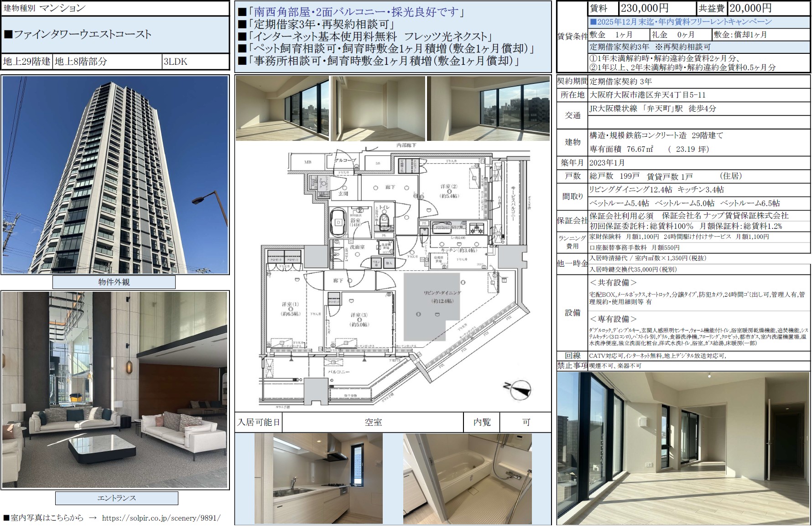Click the north compass icon on floor plan
The width and height of the screenshot is (812, 527).
tap(518, 389)
